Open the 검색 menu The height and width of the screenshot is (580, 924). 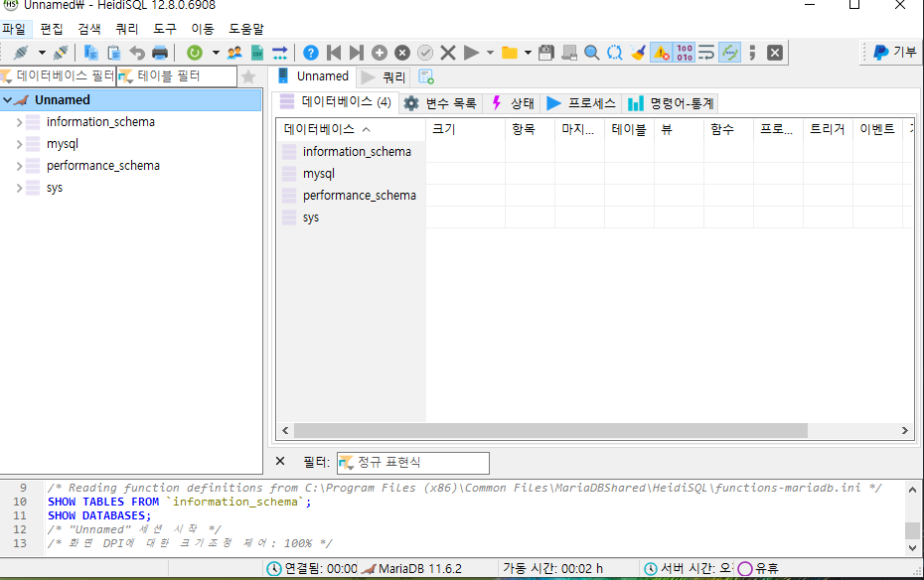[x=89, y=29]
